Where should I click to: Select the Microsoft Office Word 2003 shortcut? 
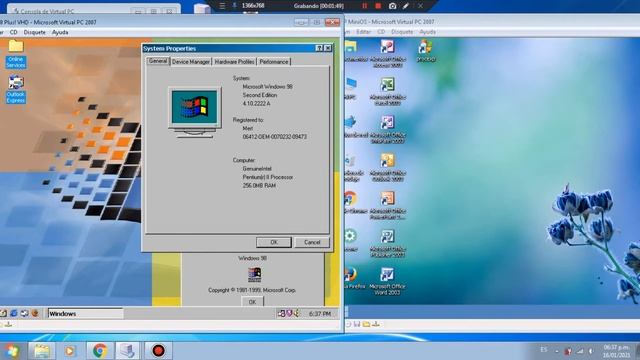387,281
